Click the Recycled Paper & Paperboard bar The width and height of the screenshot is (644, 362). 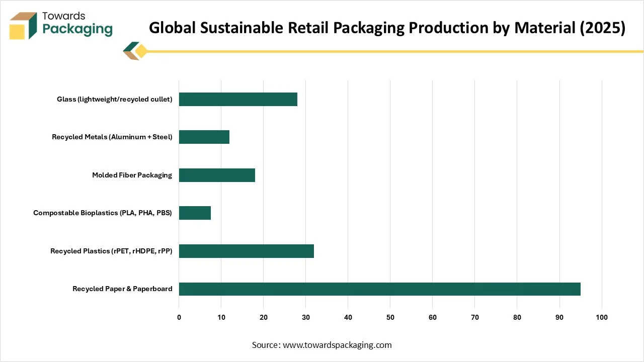tap(379, 289)
